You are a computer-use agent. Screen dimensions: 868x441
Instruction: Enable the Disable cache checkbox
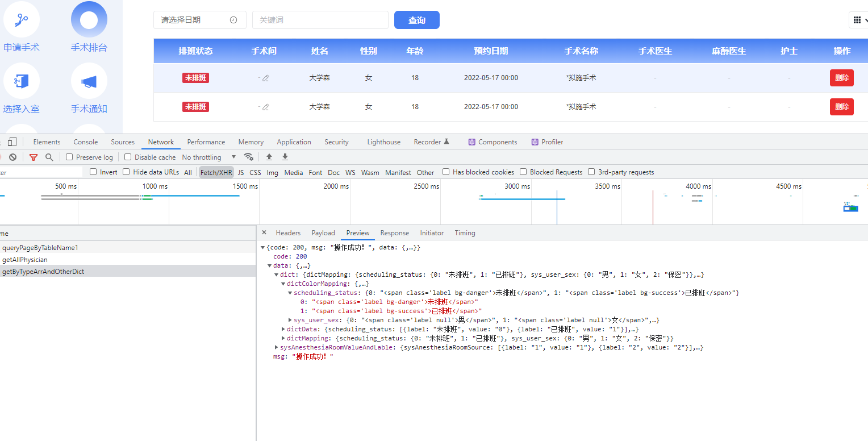(x=128, y=157)
